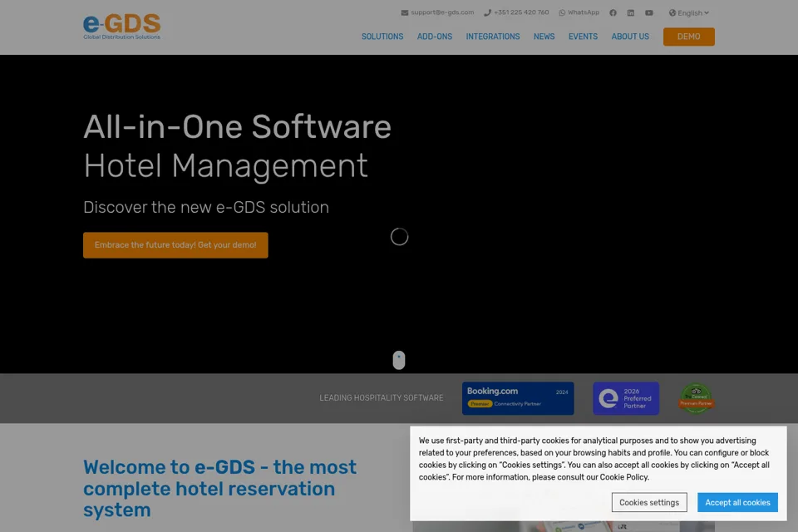
Task: Go to the News page
Action: [x=544, y=37]
